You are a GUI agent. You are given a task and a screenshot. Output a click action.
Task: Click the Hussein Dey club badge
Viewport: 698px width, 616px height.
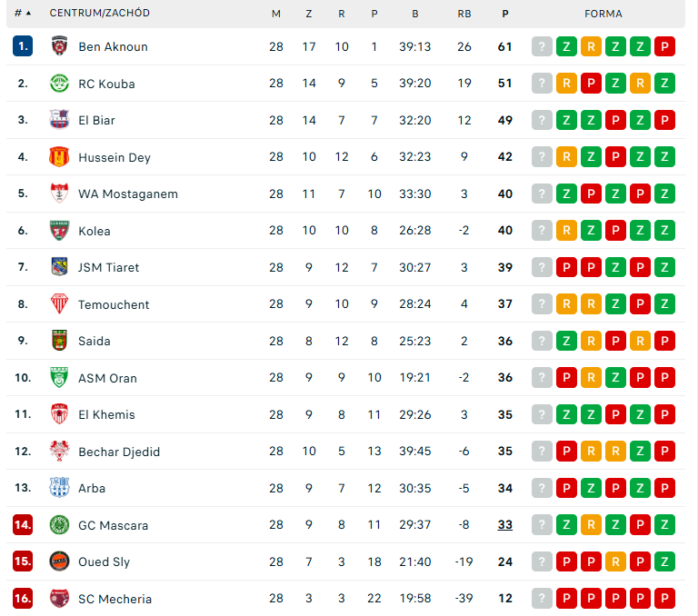click(x=59, y=156)
